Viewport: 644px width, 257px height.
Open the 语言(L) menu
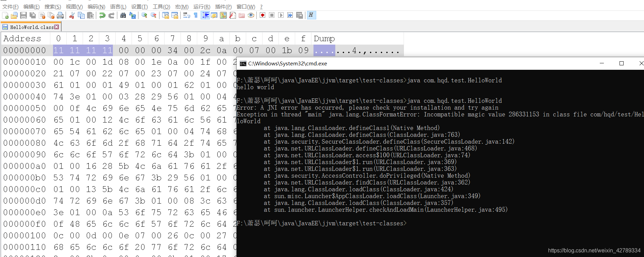click(118, 6)
